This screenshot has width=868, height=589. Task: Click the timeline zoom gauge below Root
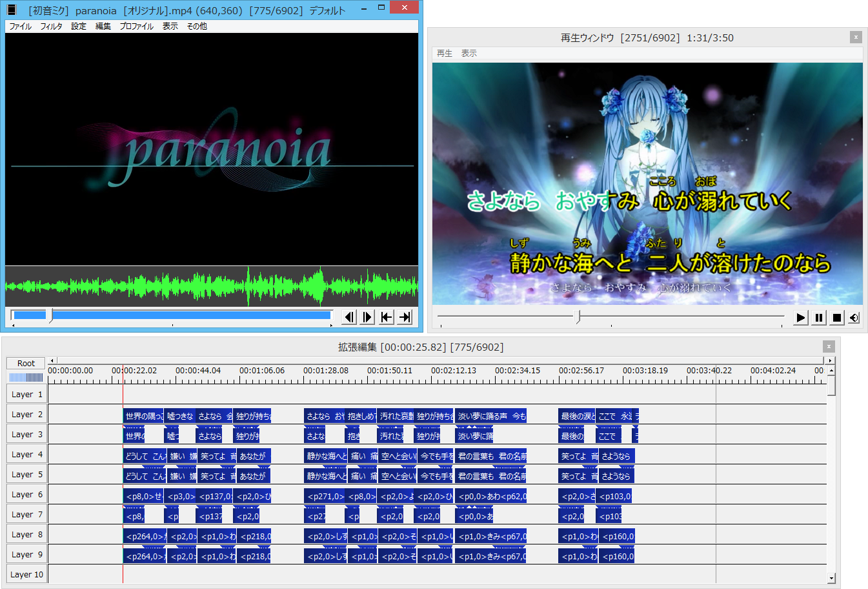click(x=26, y=377)
